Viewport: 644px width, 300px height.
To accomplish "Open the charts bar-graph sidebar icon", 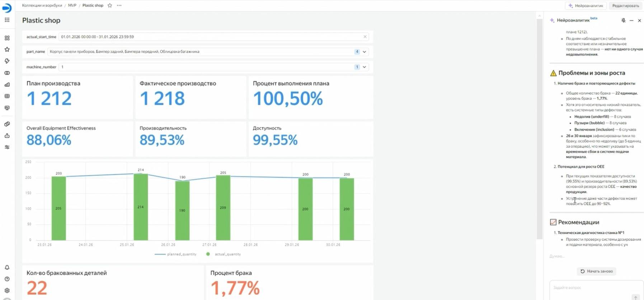I will tap(7, 85).
